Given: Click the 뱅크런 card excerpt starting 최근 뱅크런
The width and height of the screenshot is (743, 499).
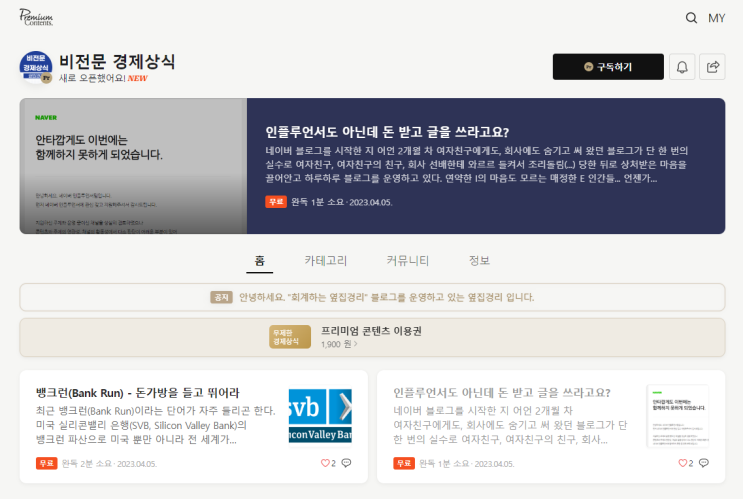Looking at the screenshot, I should [x=155, y=425].
